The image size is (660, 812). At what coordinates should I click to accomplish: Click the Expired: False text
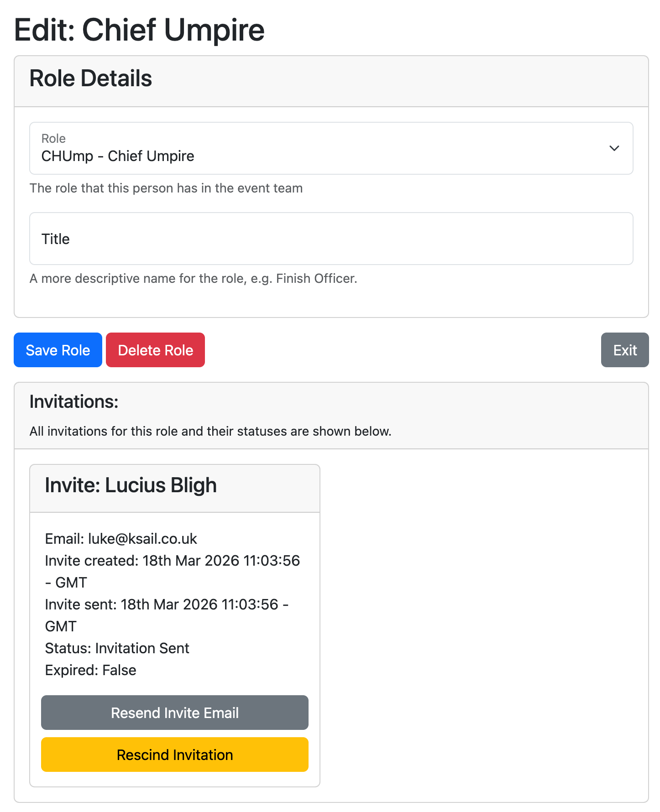tap(90, 670)
